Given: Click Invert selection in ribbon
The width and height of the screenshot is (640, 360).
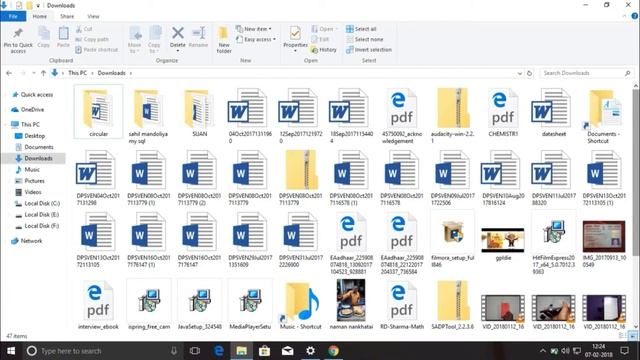Looking at the screenshot, I should pyautogui.click(x=369, y=50).
